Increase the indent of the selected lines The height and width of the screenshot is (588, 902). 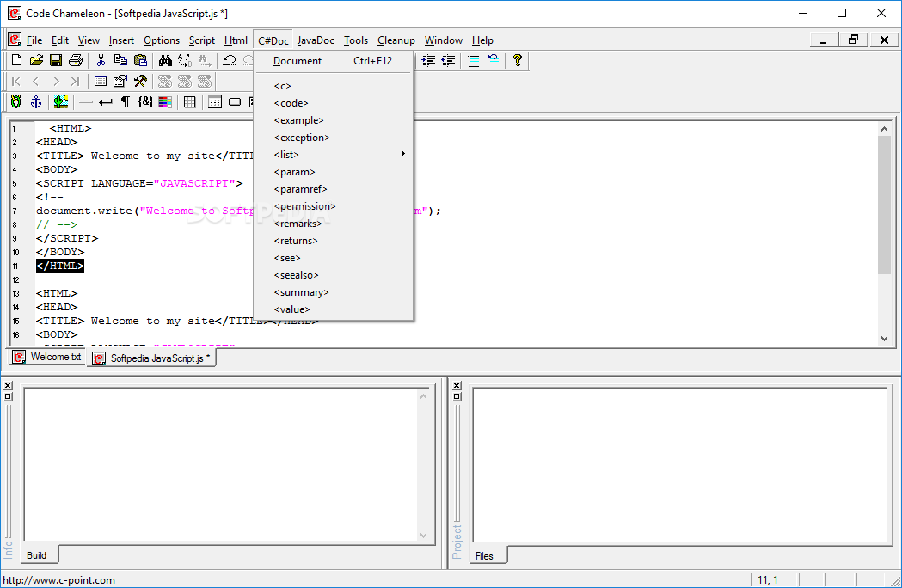click(x=428, y=60)
